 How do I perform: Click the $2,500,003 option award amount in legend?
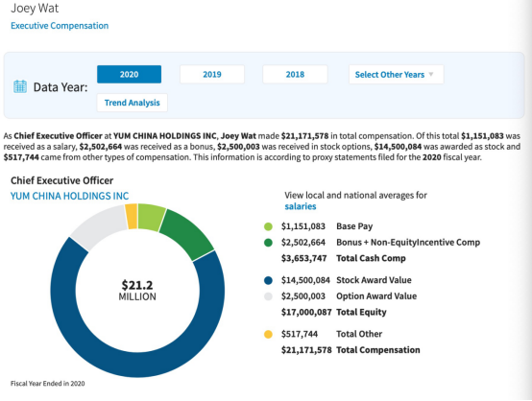(x=303, y=296)
